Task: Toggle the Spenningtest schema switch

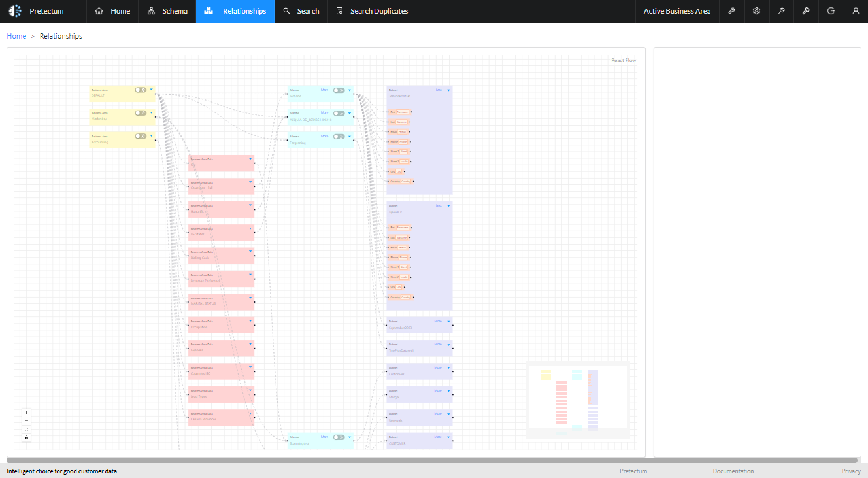Action: (x=339, y=437)
